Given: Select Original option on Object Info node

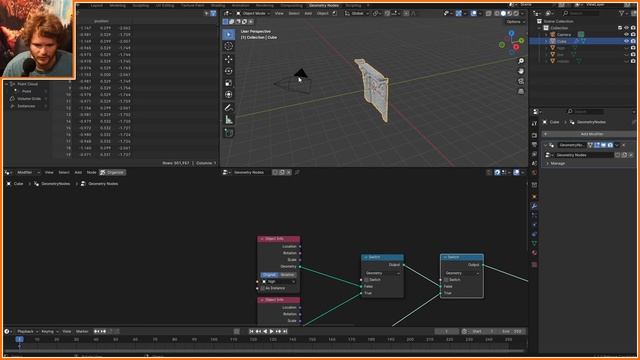Looking at the screenshot, I should (x=269, y=275).
